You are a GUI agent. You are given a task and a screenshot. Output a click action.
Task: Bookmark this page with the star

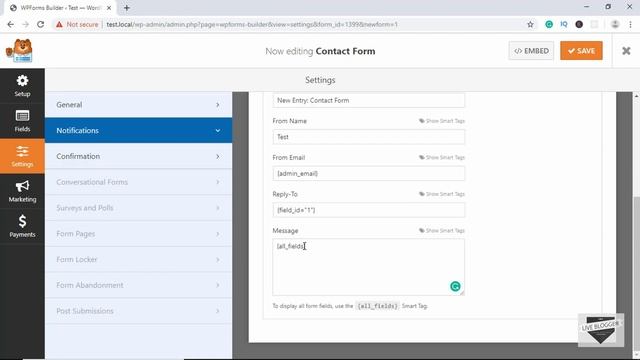click(530, 24)
